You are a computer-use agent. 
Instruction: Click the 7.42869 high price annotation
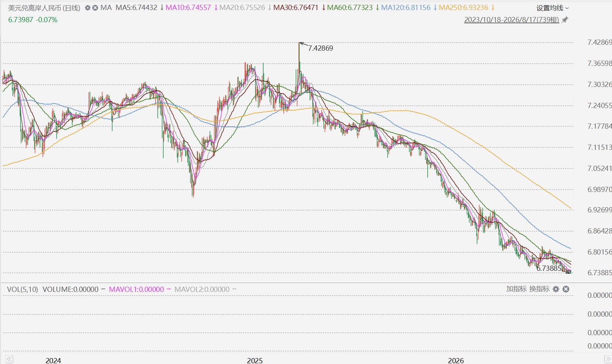[x=321, y=48]
